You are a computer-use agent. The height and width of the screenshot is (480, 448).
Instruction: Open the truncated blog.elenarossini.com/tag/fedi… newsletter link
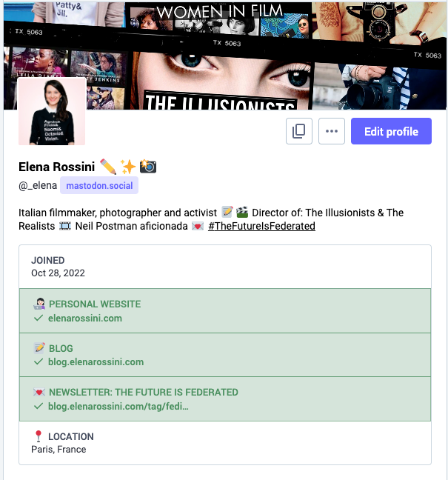(x=118, y=406)
